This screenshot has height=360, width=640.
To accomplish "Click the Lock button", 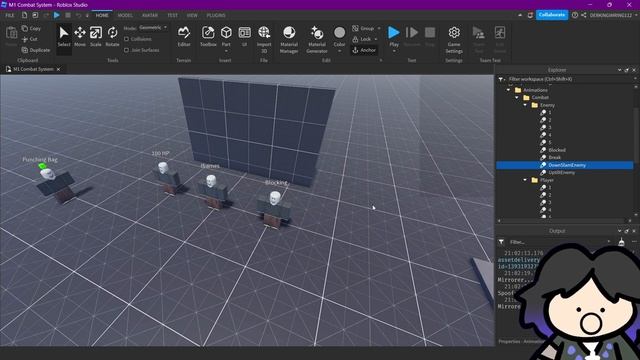I will (x=362, y=39).
